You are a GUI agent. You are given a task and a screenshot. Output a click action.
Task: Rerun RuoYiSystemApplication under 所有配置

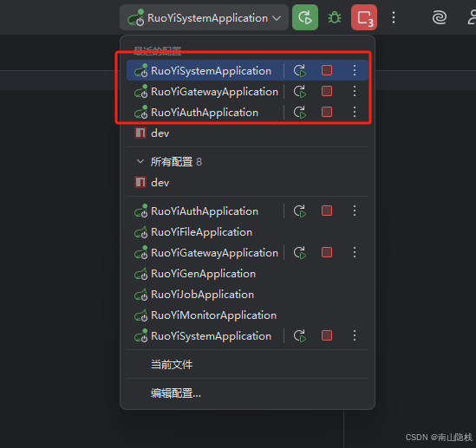[x=300, y=335]
